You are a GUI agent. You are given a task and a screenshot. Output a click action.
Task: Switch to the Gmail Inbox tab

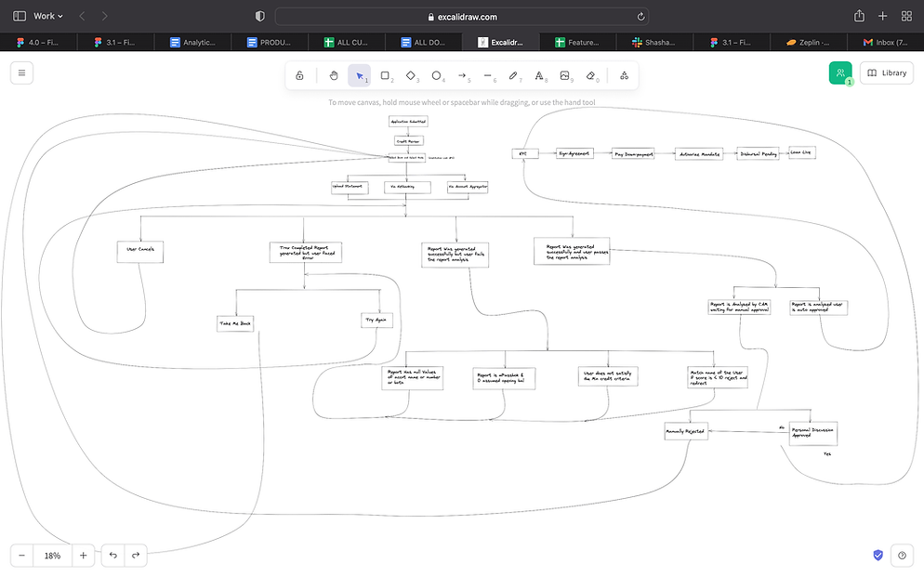(886, 43)
